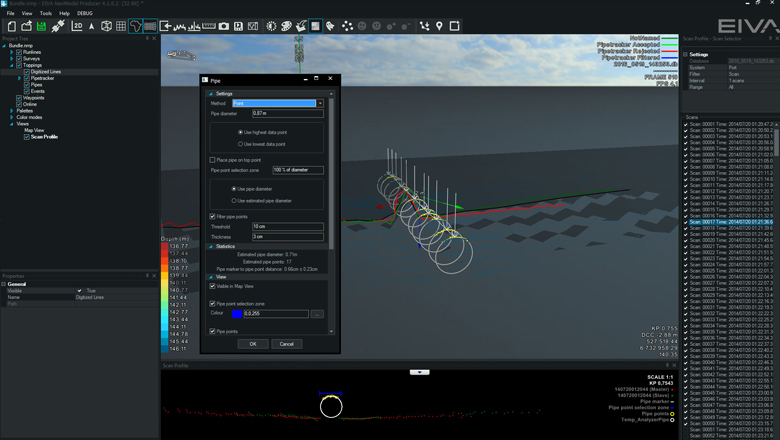The height and width of the screenshot is (440, 780).
Task: Click the Pipe dialog vertical scrollbar
Action: (x=331, y=174)
